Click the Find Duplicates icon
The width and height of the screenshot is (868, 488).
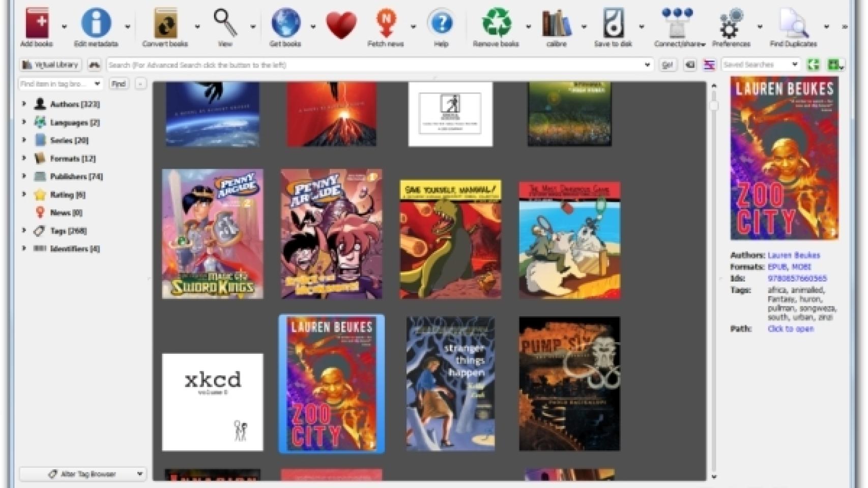pos(793,24)
